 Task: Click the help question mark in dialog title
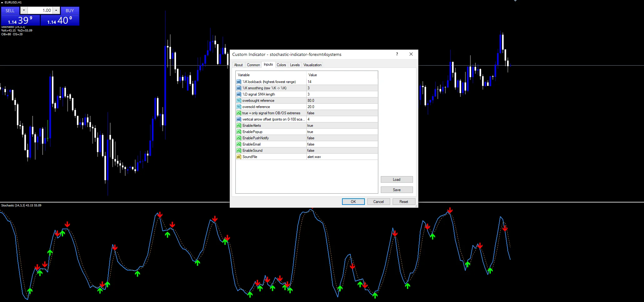point(397,54)
